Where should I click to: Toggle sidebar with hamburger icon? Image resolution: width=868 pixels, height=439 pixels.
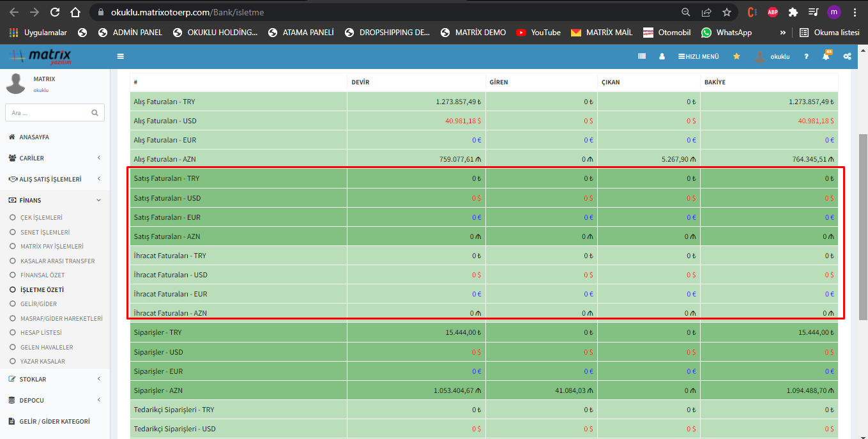120,56
